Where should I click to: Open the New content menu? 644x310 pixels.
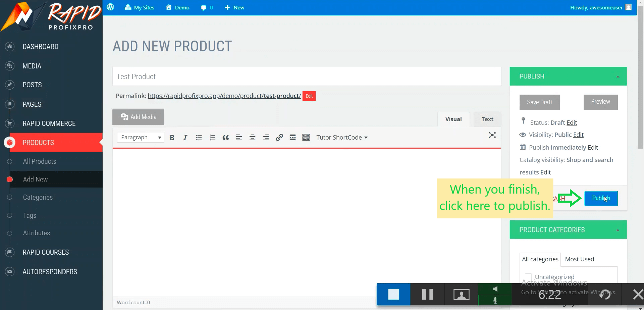[x=234, y=7]
